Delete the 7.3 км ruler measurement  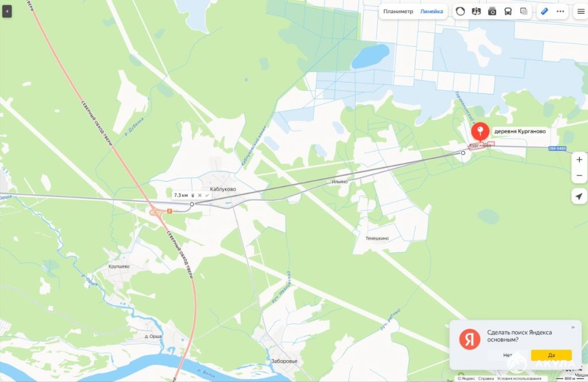(x=193, y=195)
